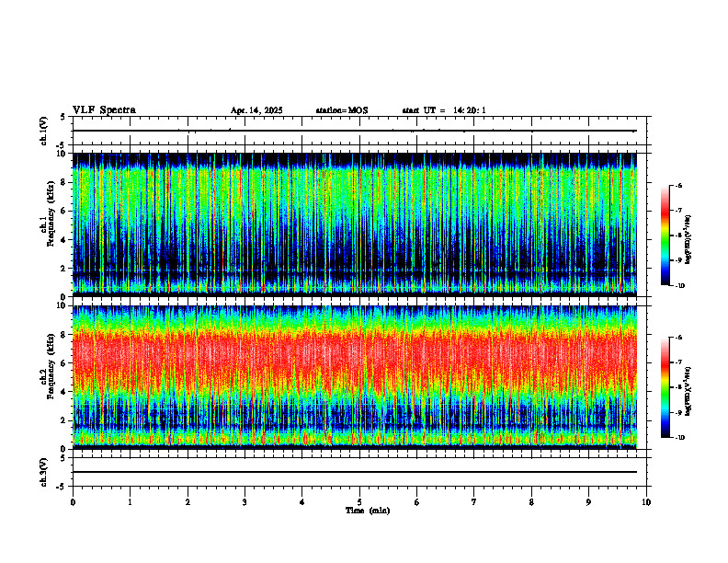728x563 pixels.
Task: Click time axis tick label "1"
Action: [130, 502]
